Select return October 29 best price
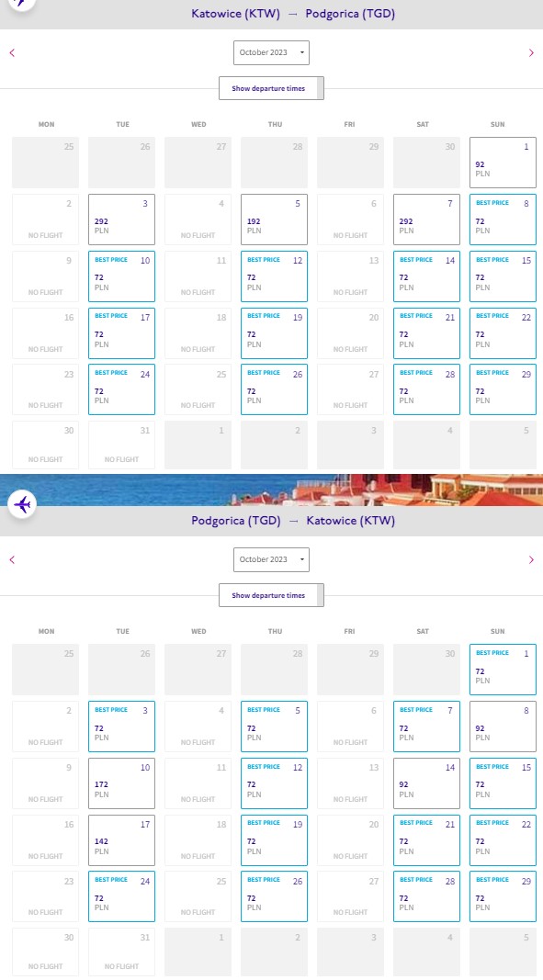 (503, 896)
